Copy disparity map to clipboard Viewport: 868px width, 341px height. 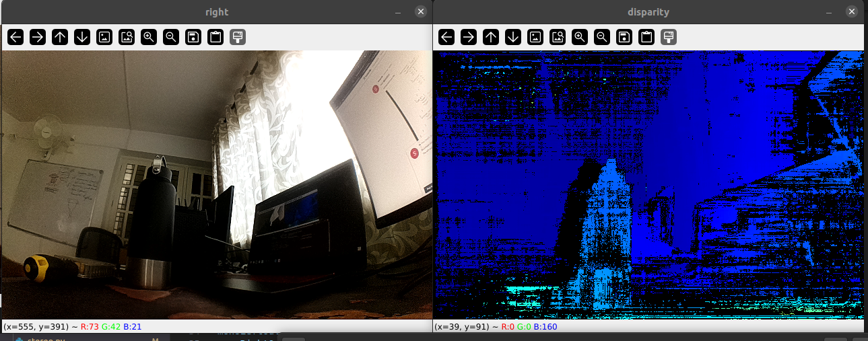(x=646, y=37)
